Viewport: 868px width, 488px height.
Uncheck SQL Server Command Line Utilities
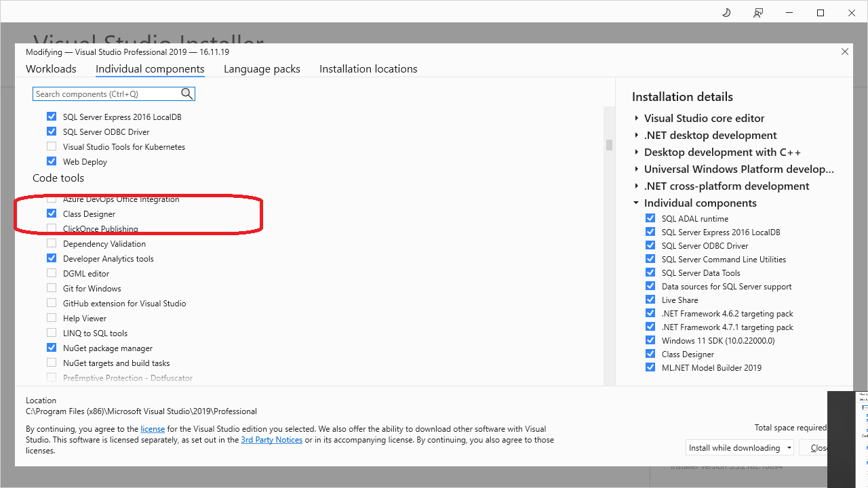(650, 259)
